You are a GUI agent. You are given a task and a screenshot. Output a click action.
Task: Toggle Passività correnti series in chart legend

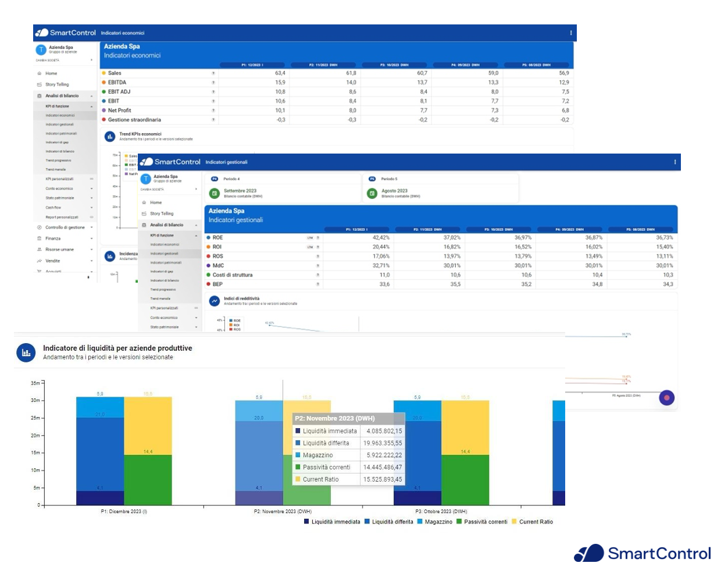(x=482, y=522)
